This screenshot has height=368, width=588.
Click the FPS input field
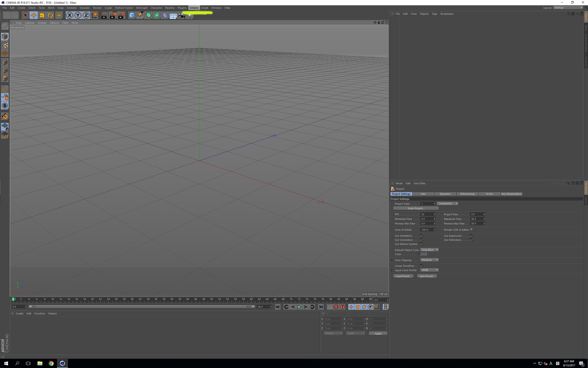tap(428, 214)
